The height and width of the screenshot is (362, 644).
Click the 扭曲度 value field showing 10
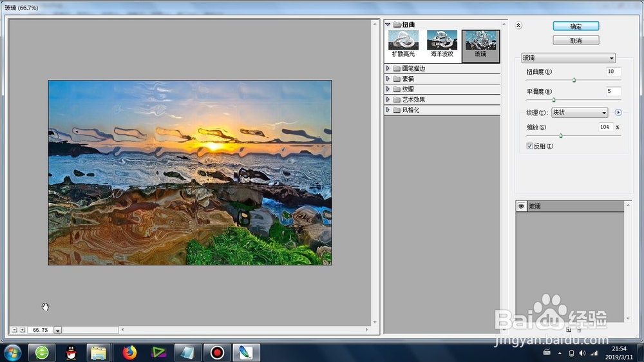coord(614,71)
